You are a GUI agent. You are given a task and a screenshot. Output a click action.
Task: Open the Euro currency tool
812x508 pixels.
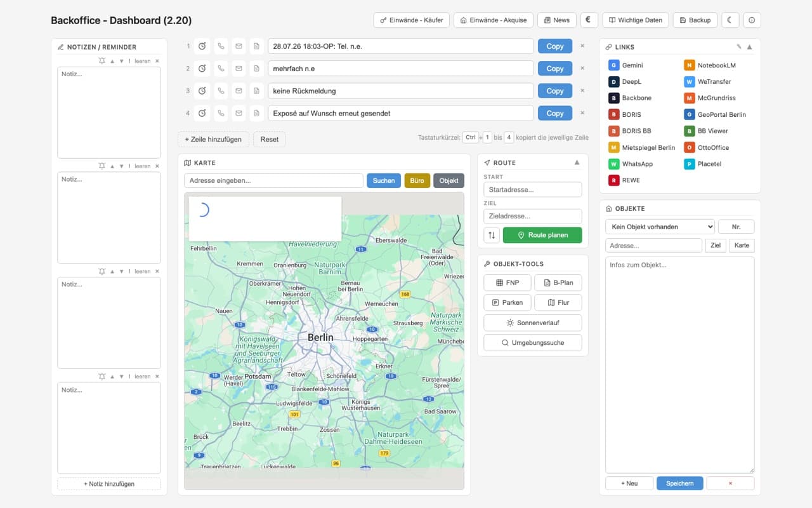pos(589,20)
